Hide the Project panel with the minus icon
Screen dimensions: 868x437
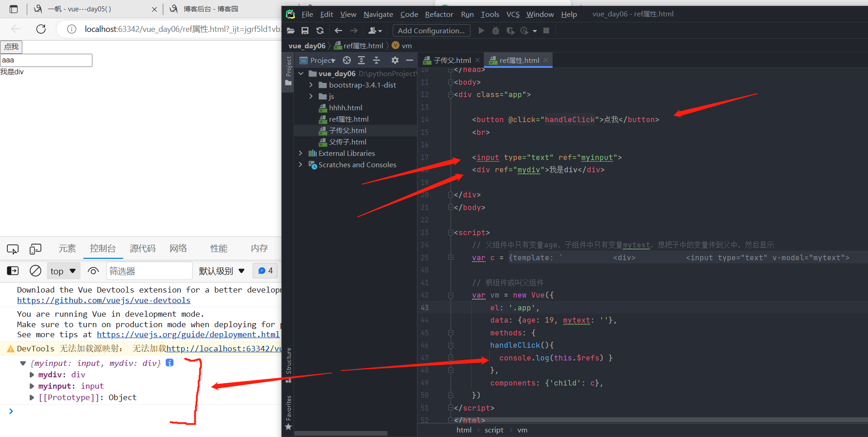[409, 60]
